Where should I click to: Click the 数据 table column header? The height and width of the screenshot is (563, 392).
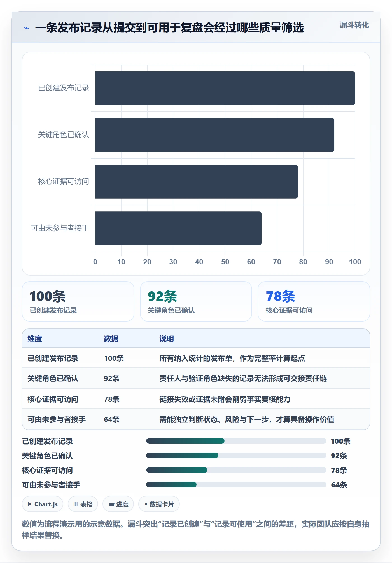tap(111, 339)
